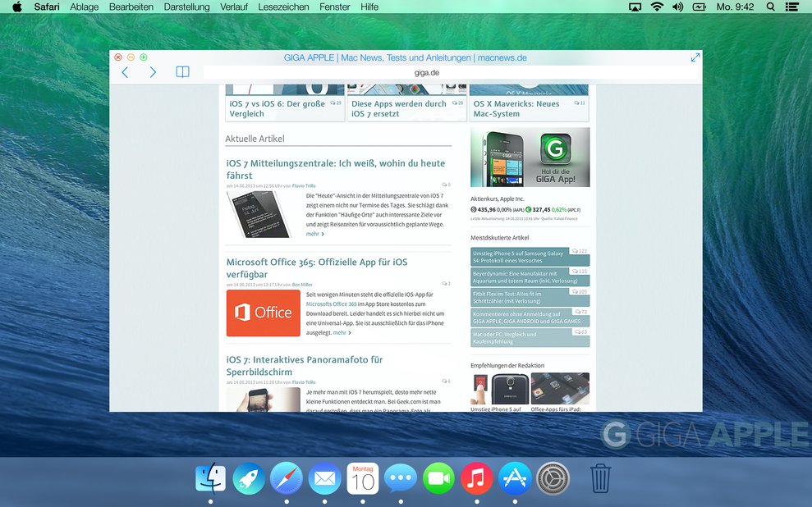The height and width of the screenshot is (507, 812).
Task: Open Safari compass icon in dock
Action: coord(287,478)
